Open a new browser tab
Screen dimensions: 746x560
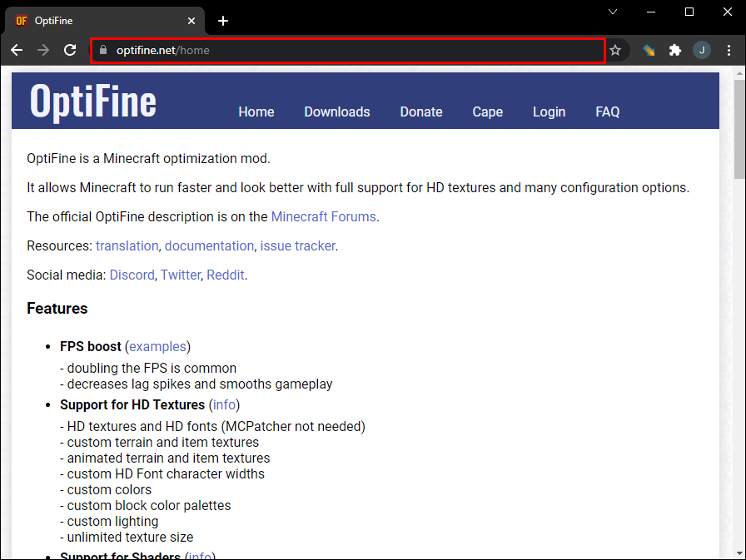[222, 21]
